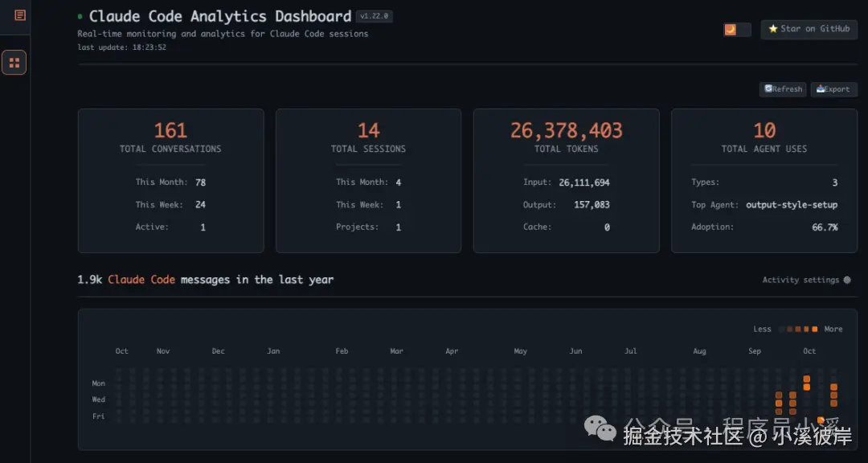This screenshot has height=463, width=868.
Task: Click the Claude Code Analytics Dashboard title
Action: pyautogui.click(x=220, y=17)
